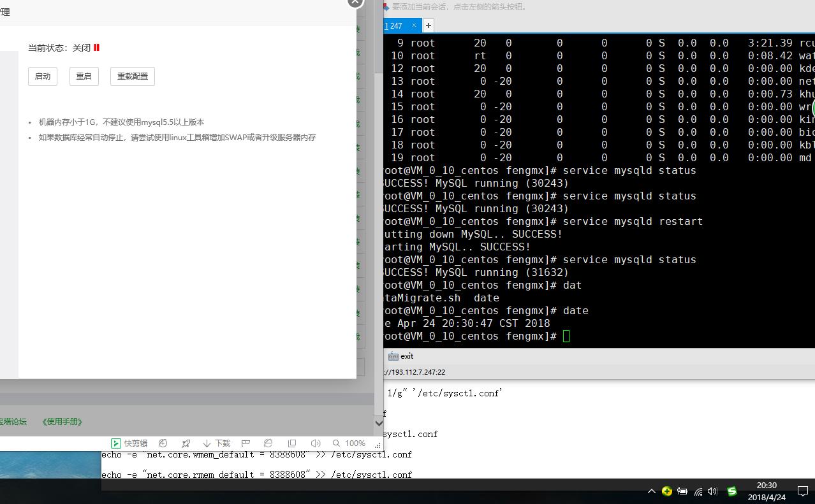Viewport: 815px width, 504px height.
Task: Open the system volume tray icon
Action: (x=713, y=491)
